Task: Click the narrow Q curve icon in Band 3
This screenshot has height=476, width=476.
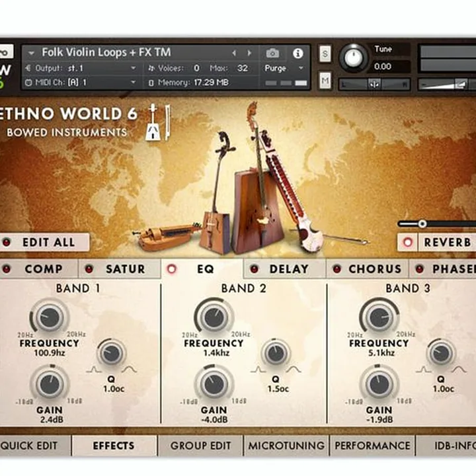Action: coord(424,370)
